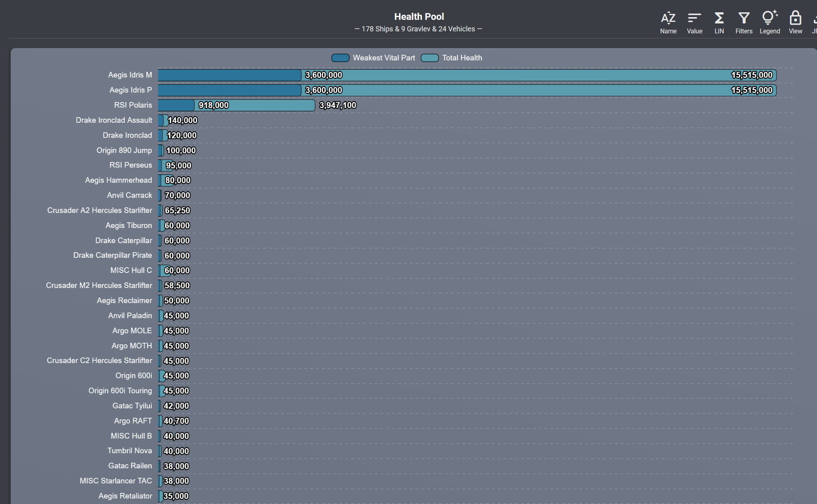Select the RSI Perseus label
This screenshot has height=504, width=817.
coord(131,165)
